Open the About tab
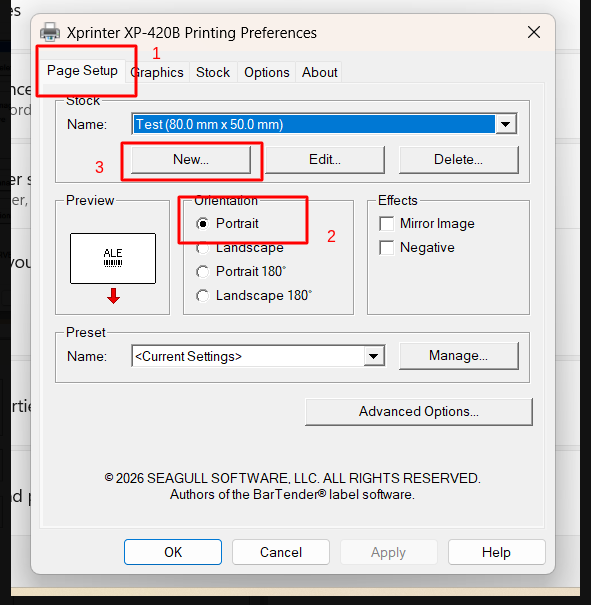This screenshot has width=591, height=605. point(319,73)
